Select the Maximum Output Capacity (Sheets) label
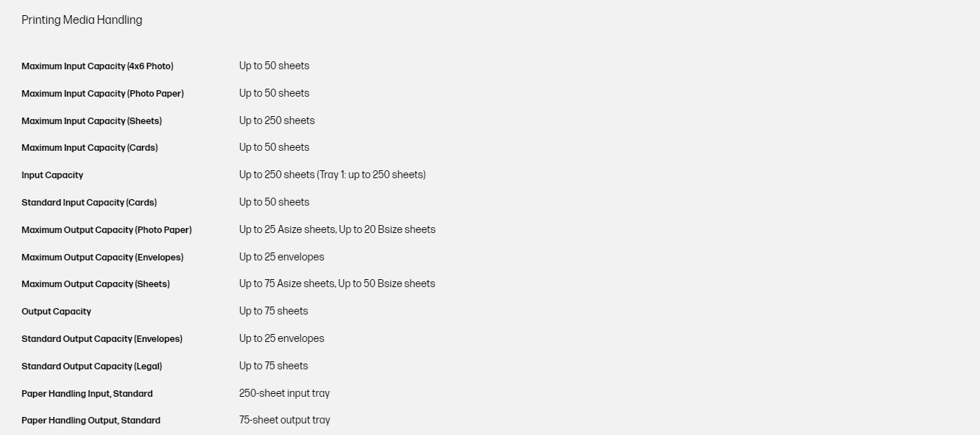980x435 pixels. 95,284
